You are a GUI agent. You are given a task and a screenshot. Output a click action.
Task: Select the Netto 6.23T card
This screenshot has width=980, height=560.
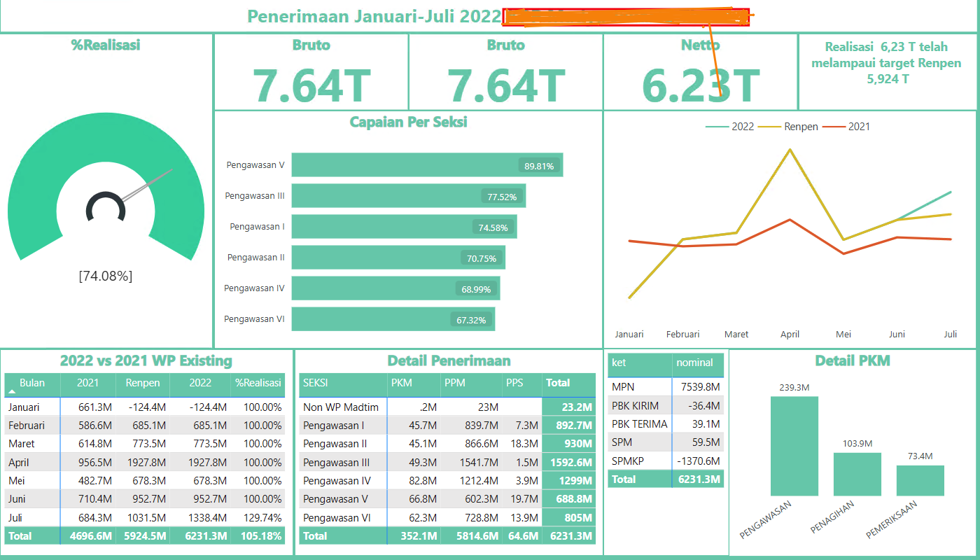coord(700,72)
